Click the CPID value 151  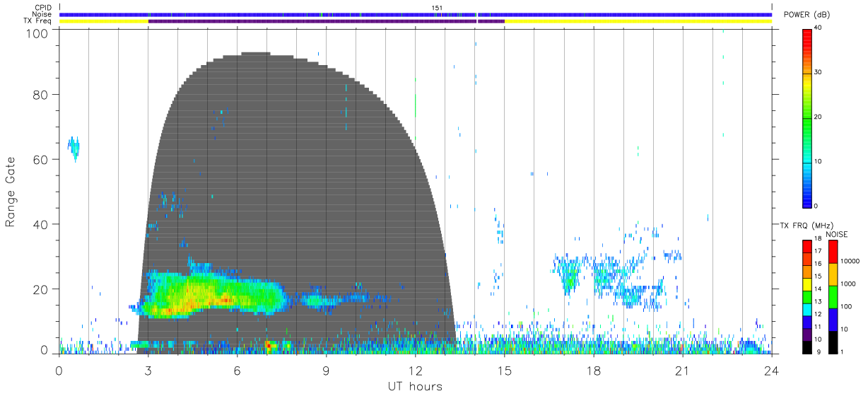pos(437,8)
